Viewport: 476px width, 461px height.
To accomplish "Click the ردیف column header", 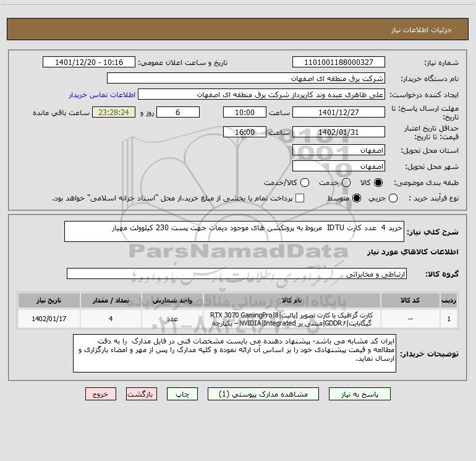I will (x=449, y=301).
